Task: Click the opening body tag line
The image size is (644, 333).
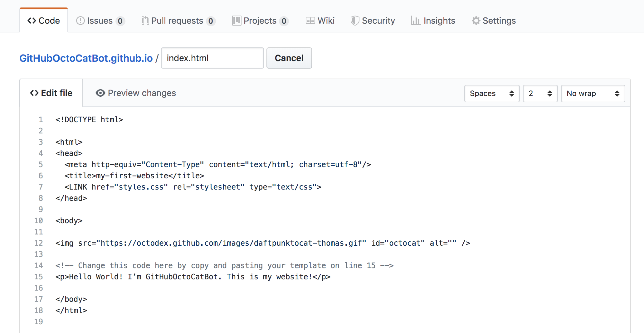Action: click(x=69, y=221)
